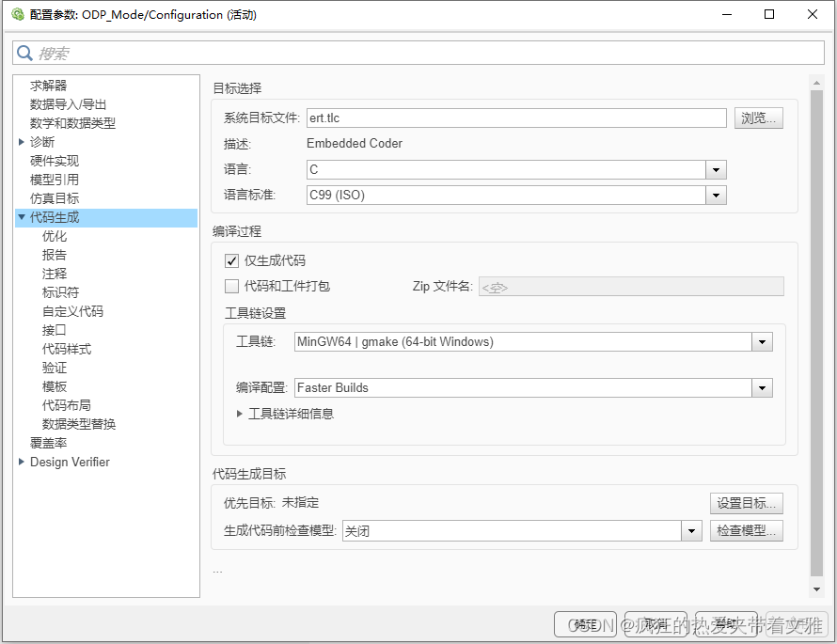Open the 数据类型替换 sub-page
This screenshot has width=837, height=644.
(x=79, y=424)
